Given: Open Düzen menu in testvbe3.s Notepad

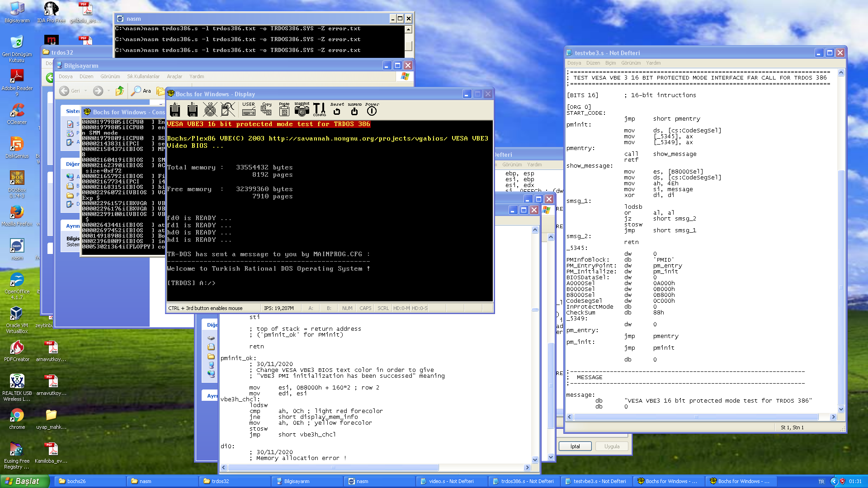Looking at the screenshot, I should point(593,63).
